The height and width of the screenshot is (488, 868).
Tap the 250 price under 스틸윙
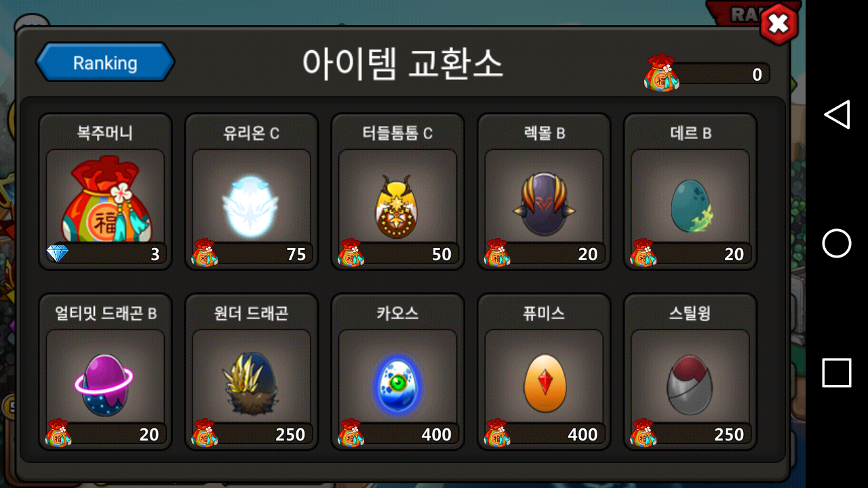coord(690,434)
